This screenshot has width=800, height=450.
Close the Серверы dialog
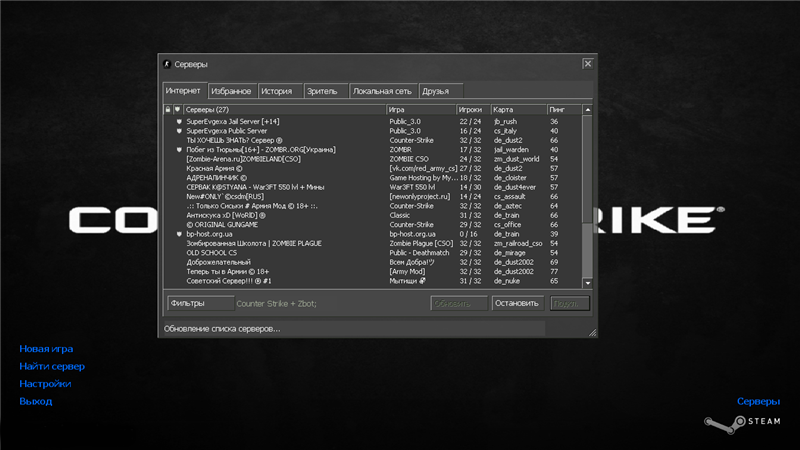[x=588, y=64]
